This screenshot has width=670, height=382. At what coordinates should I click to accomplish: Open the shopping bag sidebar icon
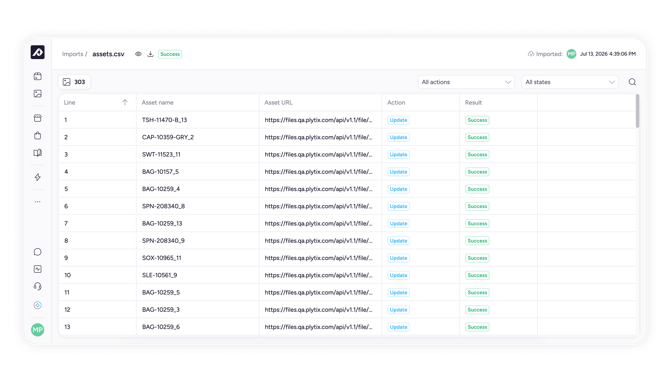[38, 135]
